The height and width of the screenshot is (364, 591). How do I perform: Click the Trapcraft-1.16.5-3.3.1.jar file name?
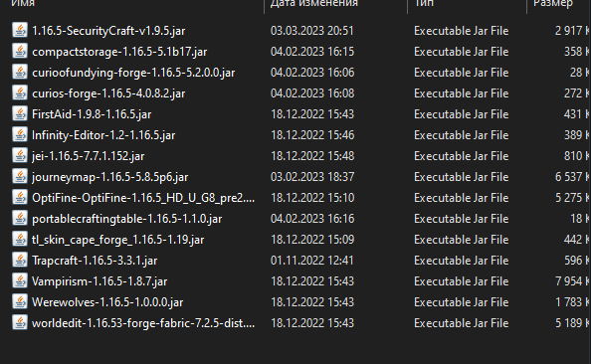tap(95, 261)
